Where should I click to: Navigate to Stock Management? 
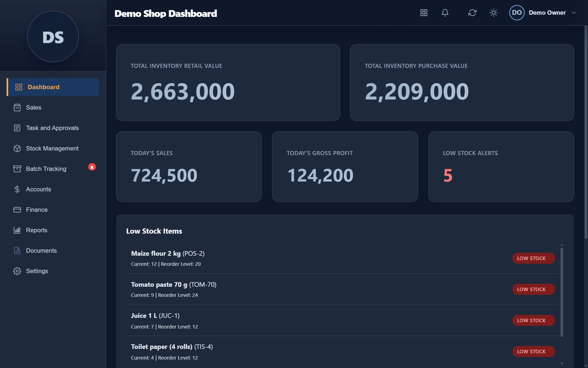[x=53, y=149]
